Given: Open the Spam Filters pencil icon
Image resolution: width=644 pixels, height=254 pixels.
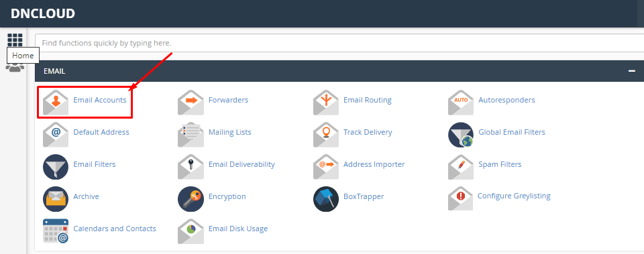Looking at the screenshot, I should [461, 167].
